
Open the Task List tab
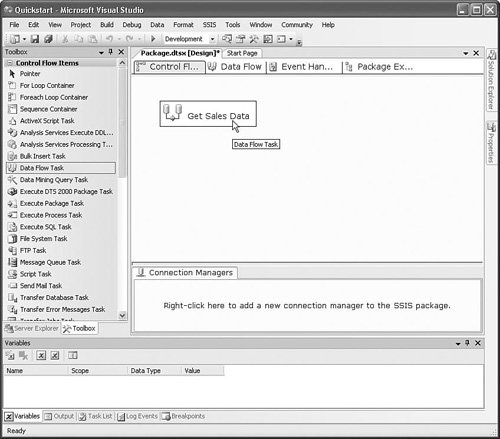(x=96, y=416)
